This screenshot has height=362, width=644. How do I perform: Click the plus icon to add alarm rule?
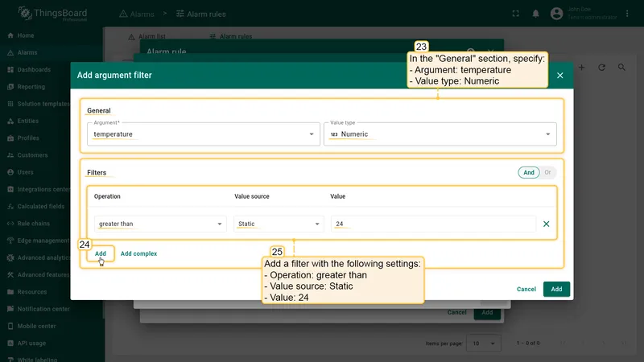[581, 68]
